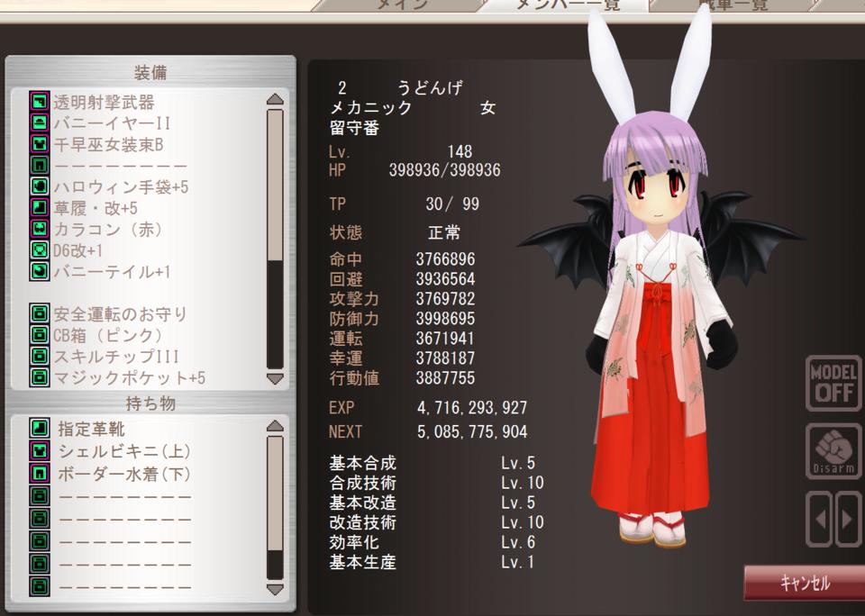
Task: Click the 基本合成 skill name
Action: coord(362,463)
